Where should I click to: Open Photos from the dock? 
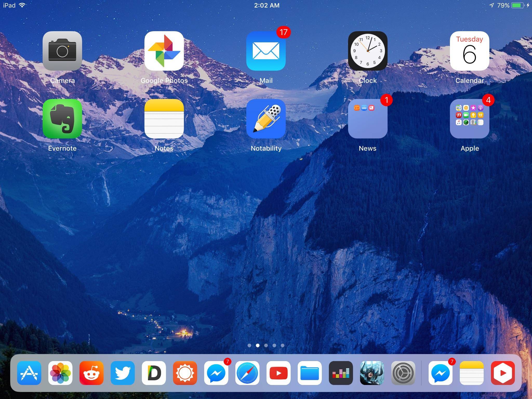click(60, 373)
